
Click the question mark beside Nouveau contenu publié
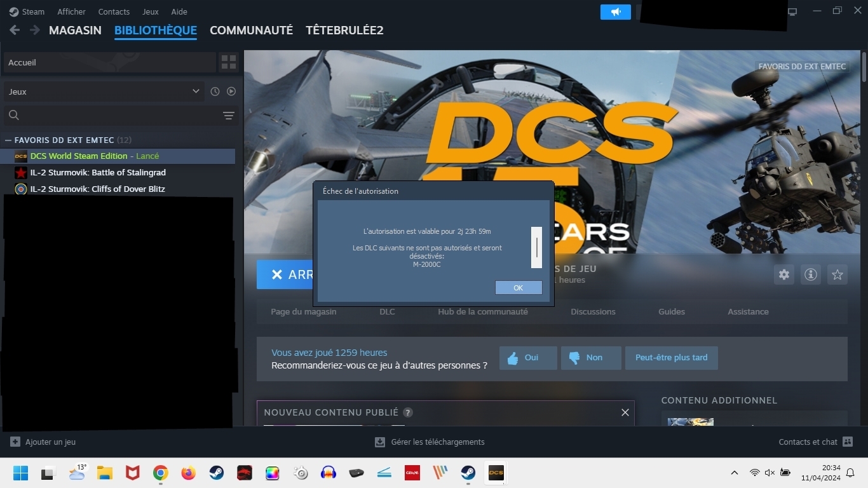408,412
